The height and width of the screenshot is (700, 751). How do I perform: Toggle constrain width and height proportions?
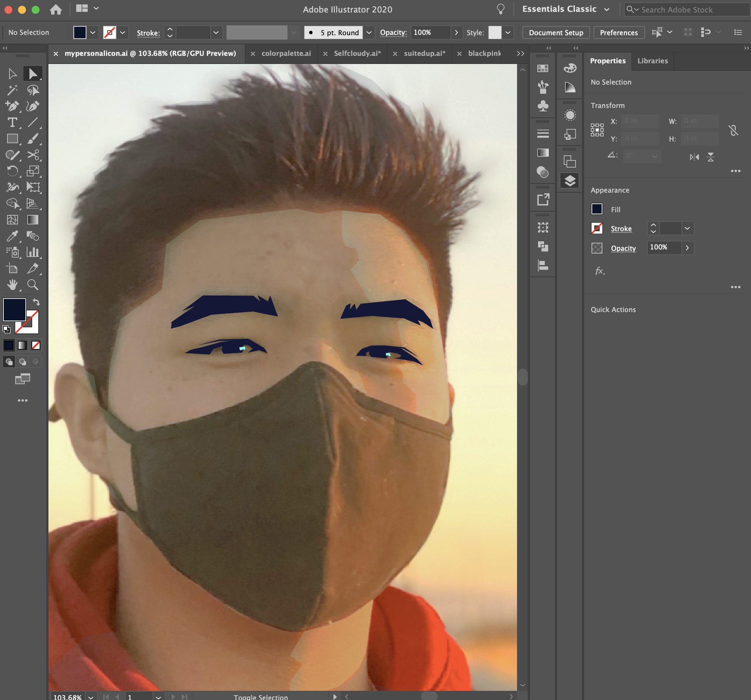click(733, 131)
